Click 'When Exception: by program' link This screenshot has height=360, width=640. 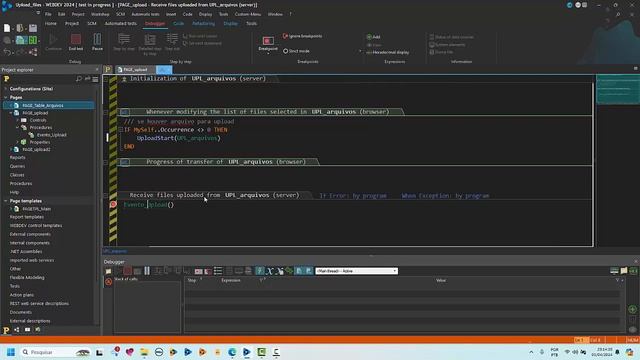click(x=445, y=196)
